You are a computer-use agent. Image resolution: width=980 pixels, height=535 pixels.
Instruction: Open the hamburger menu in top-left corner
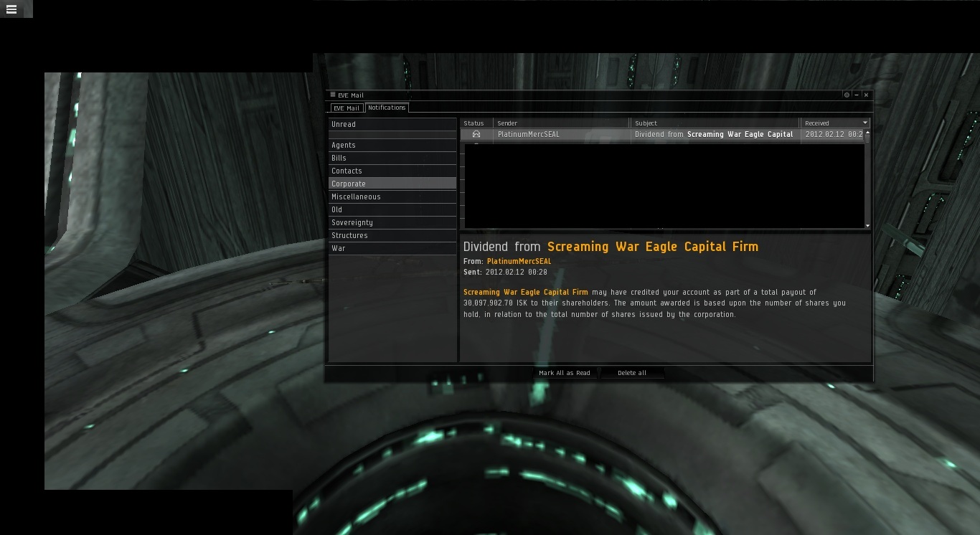(11, 9)
